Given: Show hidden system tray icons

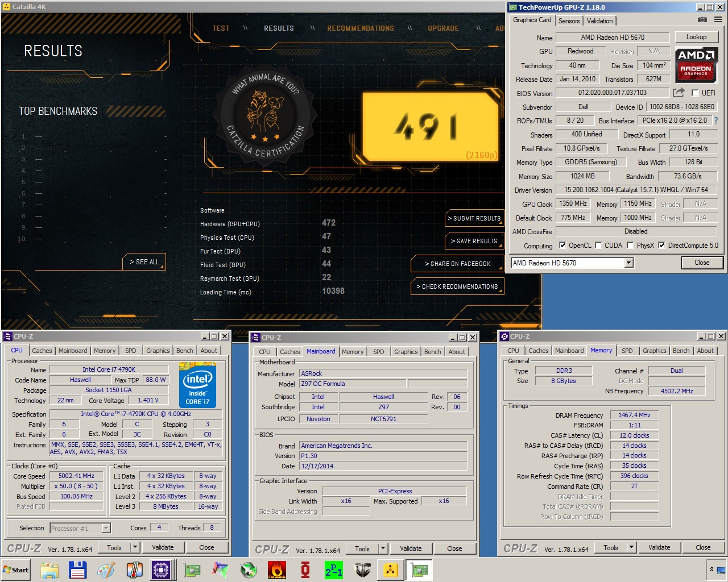Looking at the screenshot, I should pyautogui.click(x=712, y=569).
